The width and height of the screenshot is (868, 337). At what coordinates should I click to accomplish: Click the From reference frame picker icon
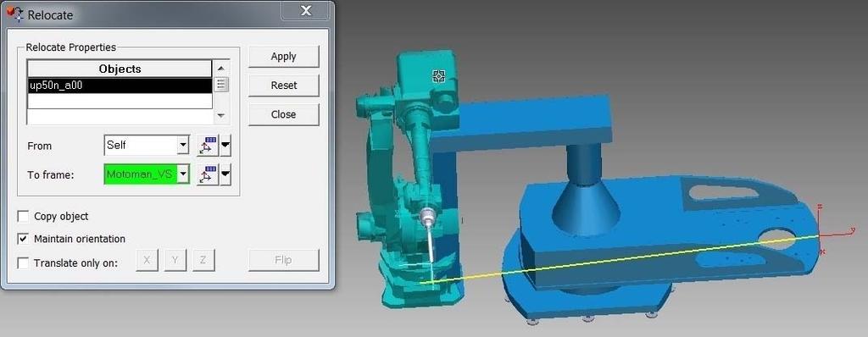[x=208, y=146]
